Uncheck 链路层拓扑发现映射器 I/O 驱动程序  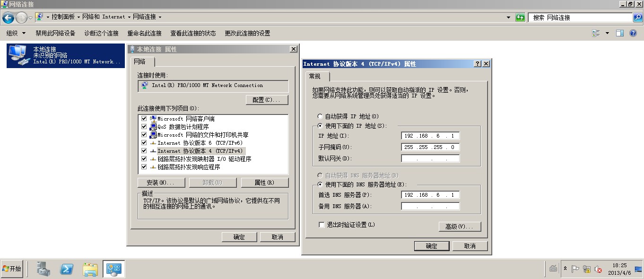coord(144,159)
